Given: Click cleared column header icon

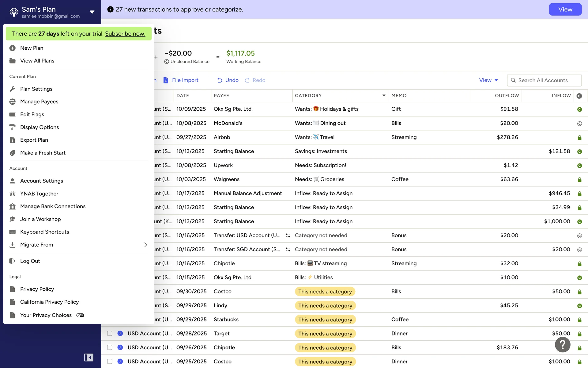Looking at the screenshot, I should coord(579,96).
